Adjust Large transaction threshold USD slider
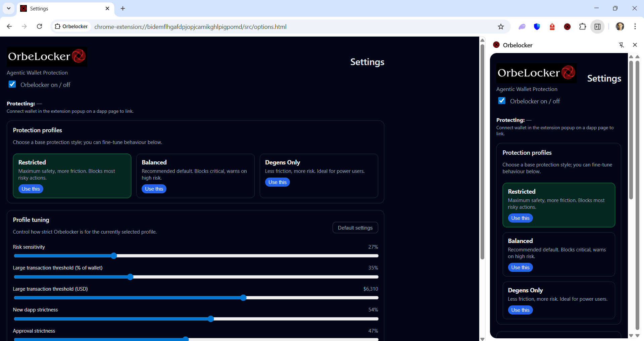Screen dimensions: 644x341 (196, 298)
